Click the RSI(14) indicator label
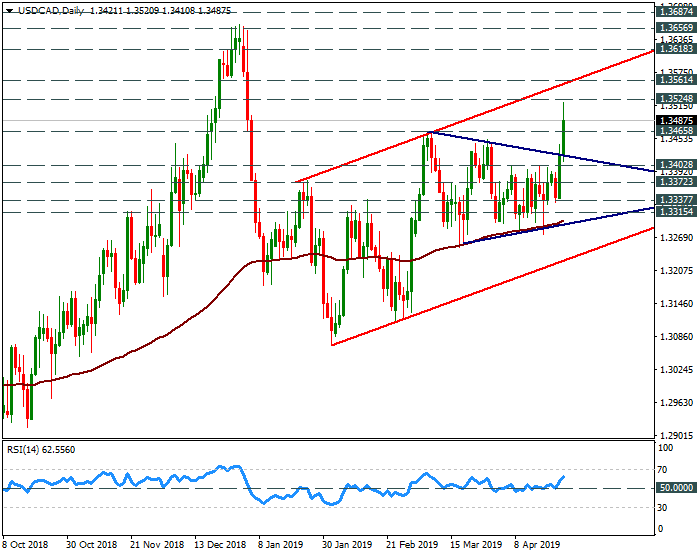 pyautogui.click(x=22, y=451)
